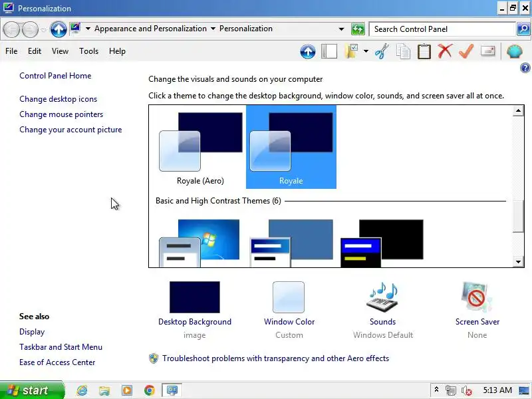The image size is (532, 399).
Task: Open the Screen Saver icon
Action: [477, 297]
